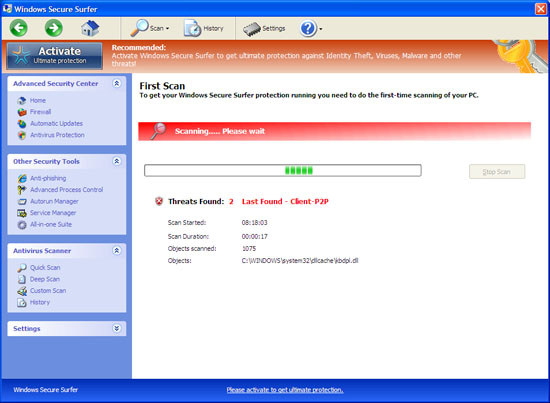This screenshot has height=403, width=550.
Task: Collapse the Antivirus Scanner panel
Action: point(117,250)
